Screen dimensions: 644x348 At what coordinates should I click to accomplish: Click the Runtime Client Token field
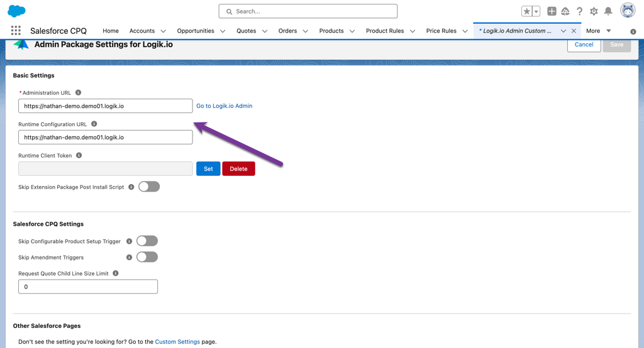(106, 169)
